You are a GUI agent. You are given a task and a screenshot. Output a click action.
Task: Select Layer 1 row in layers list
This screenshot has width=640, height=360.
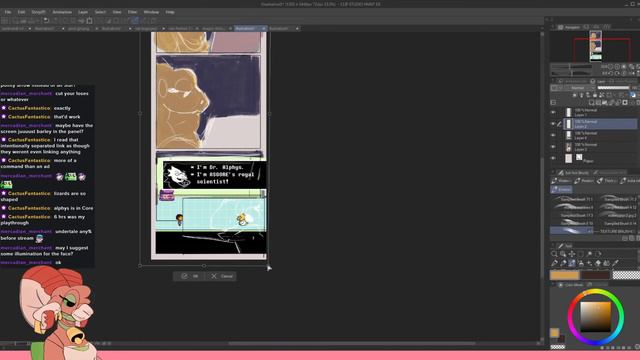tap(600, 112)
